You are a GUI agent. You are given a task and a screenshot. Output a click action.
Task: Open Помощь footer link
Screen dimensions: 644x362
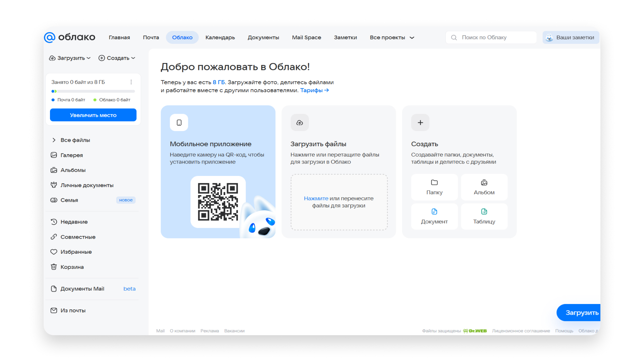point(564,331)
